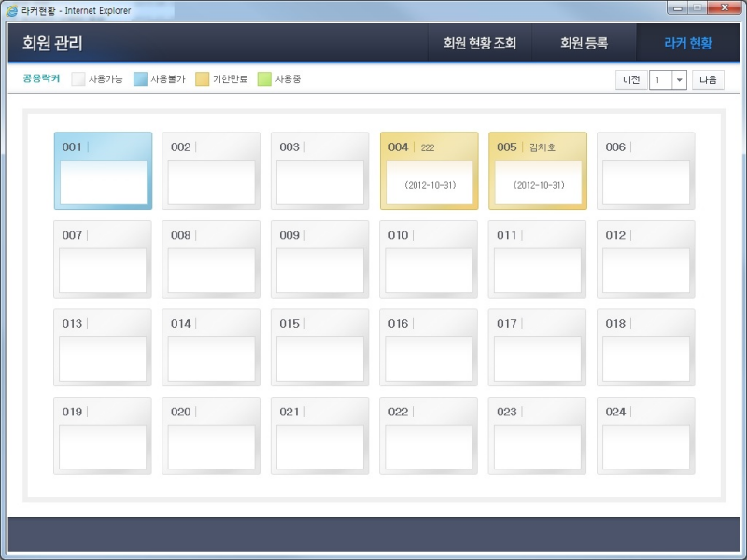The height and width of the screenshot is (560, 747).
Task: Click the 다음 next page button
Action: [x=708, y=80]
